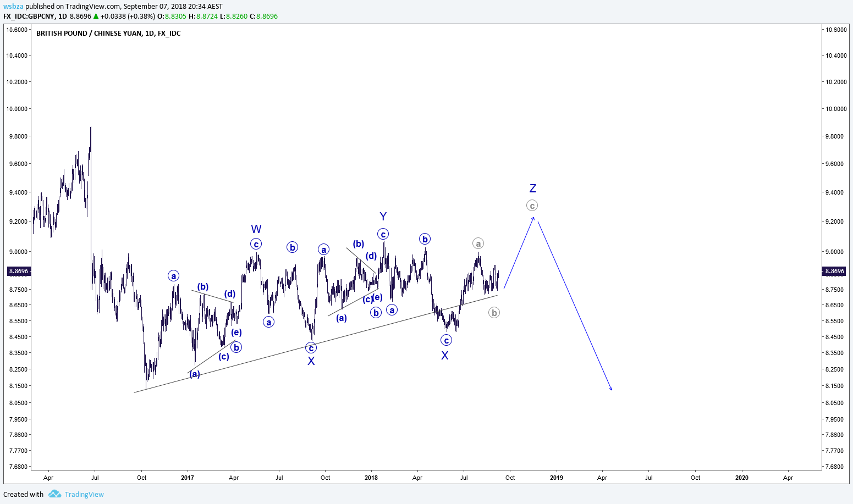Click the 2018 label on time axis
Screen dimensions: 853x504
pyautogui.click(x=371, y=478)
